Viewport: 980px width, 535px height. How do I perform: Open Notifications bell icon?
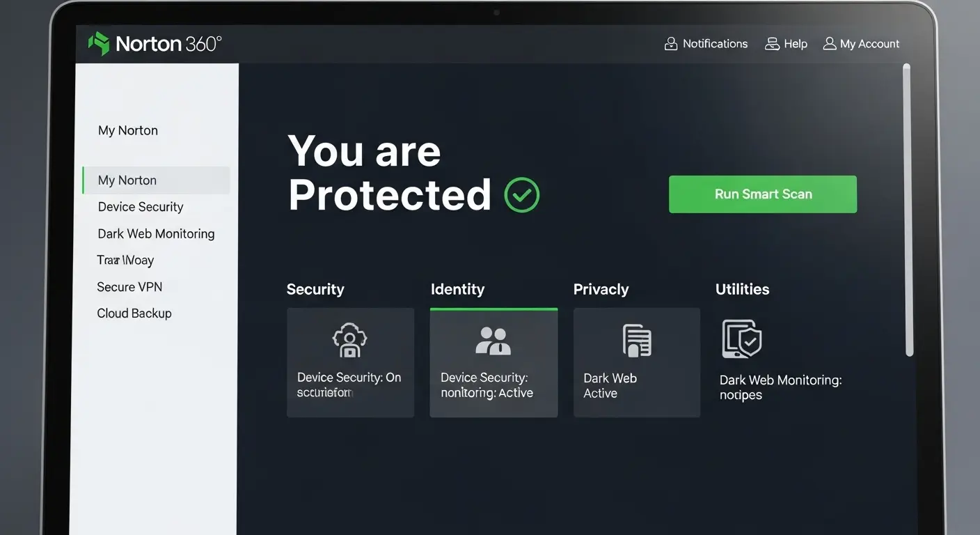pyautogui.click(x=671, y=44)
